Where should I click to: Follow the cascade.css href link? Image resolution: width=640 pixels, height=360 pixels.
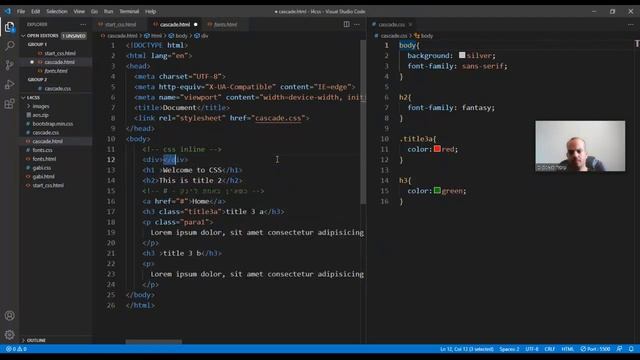(x=278, y=118)
